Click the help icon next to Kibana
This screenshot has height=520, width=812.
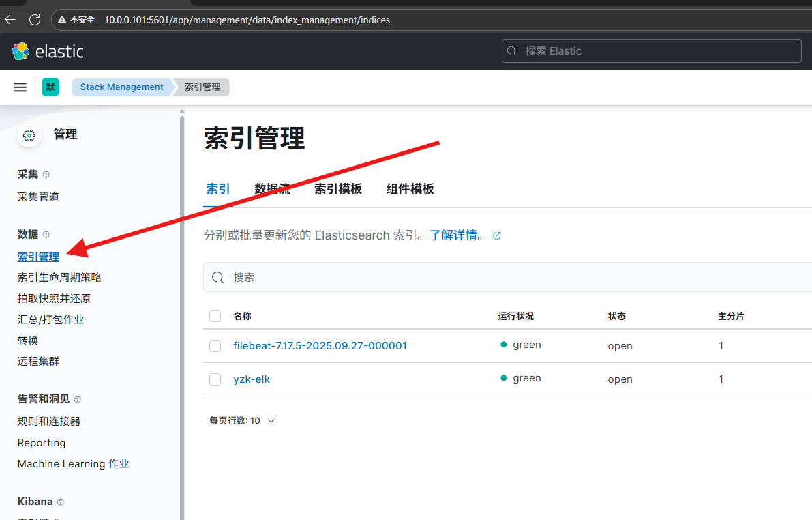(x=61, y=502)
